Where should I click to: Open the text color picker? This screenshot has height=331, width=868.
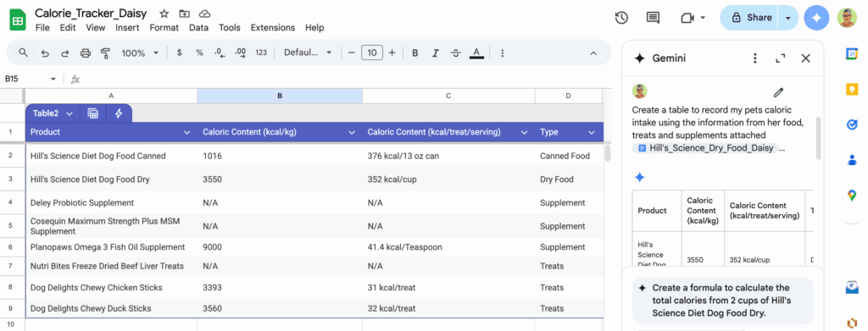click(476, 53)
